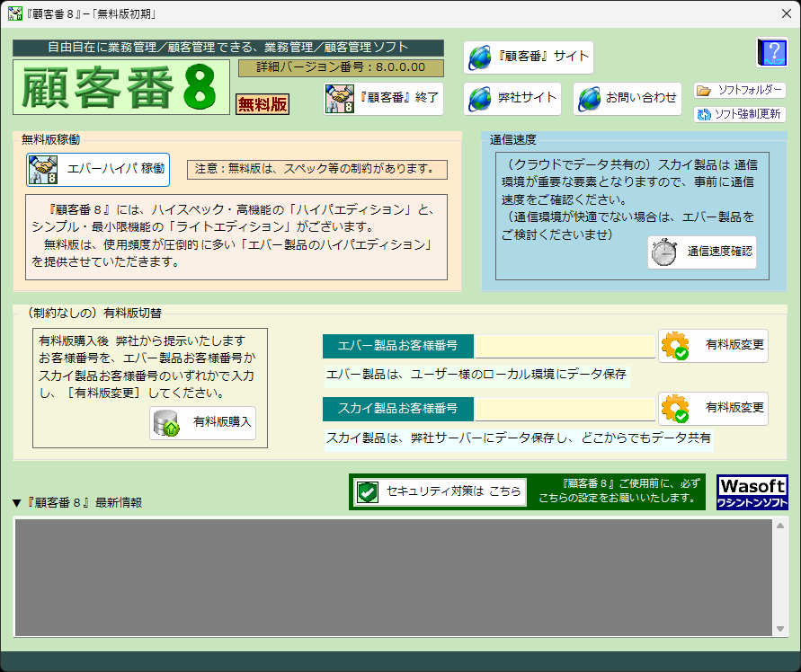
Task: Click gear icon on エバー 有料版変更
Action: click(675, 346)
